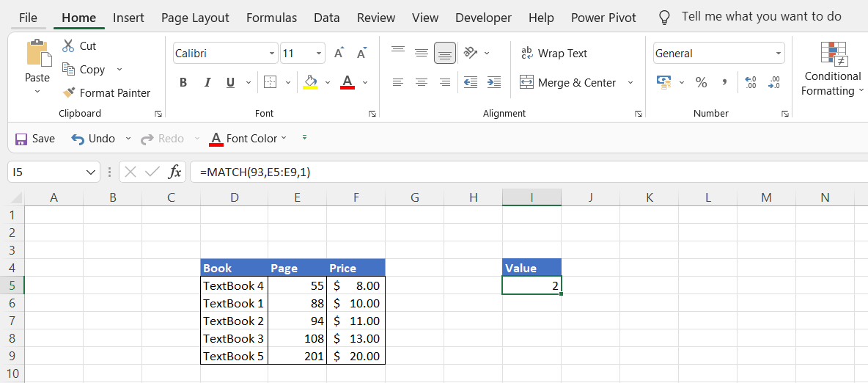Apply Percent Style number format

point(701,82)
